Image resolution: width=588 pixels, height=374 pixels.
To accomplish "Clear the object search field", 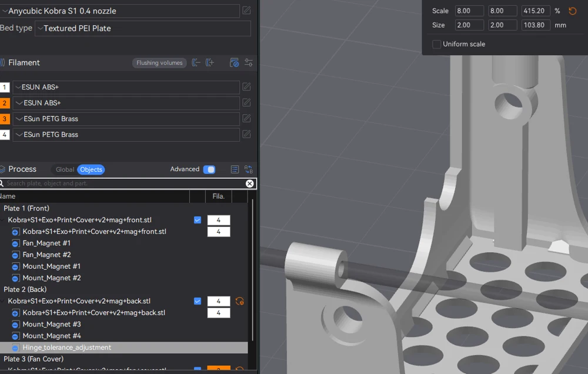I will pyautogui.click(x=249, y=183).
